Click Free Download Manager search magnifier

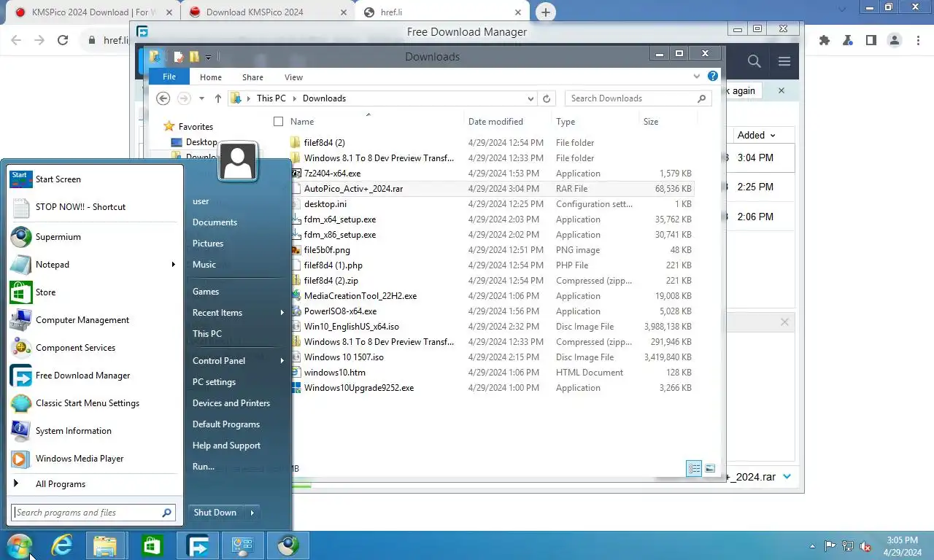coord(754,61)
